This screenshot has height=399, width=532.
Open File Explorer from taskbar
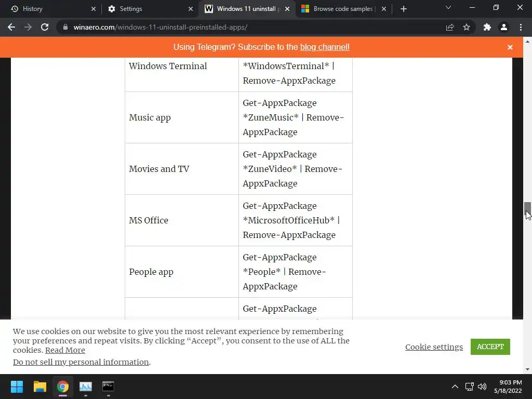[x=39, y=387]
